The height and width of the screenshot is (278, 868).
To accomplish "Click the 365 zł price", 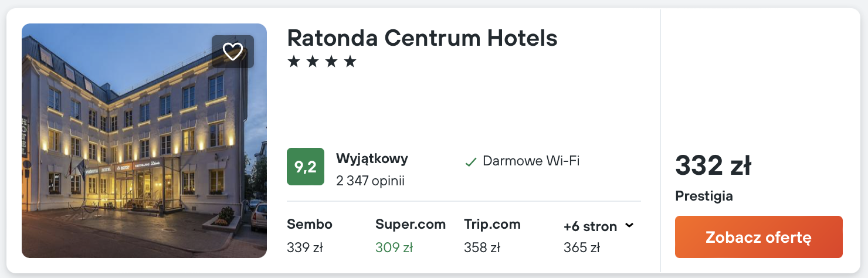I will pos(581,248).
